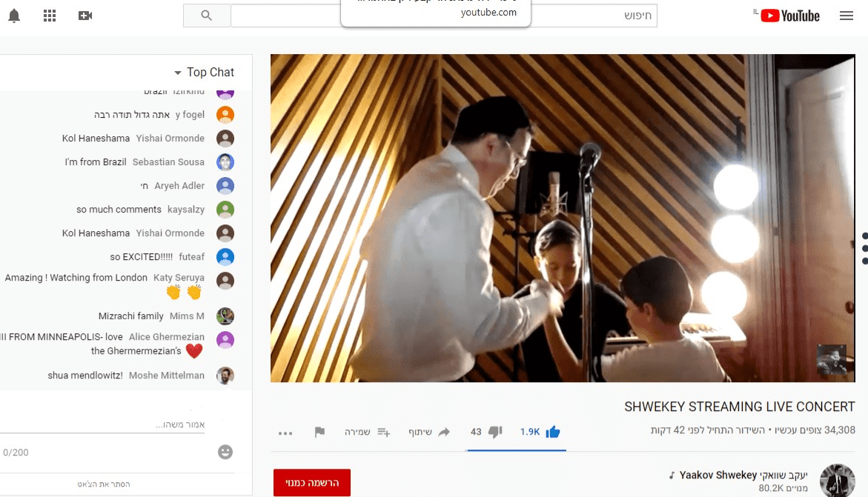Open the hamburger guide menu
This screenshot has width=868, height=497.
click(847, 16)
